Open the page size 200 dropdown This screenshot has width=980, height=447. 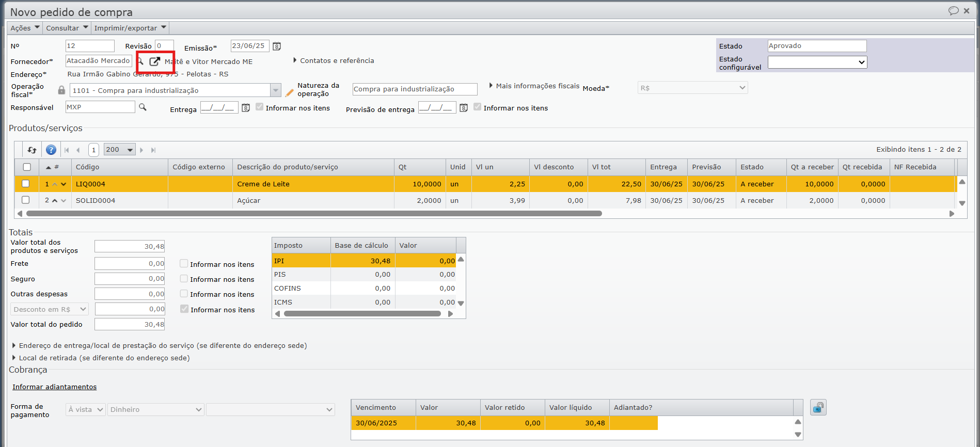[x=119, y=150]
